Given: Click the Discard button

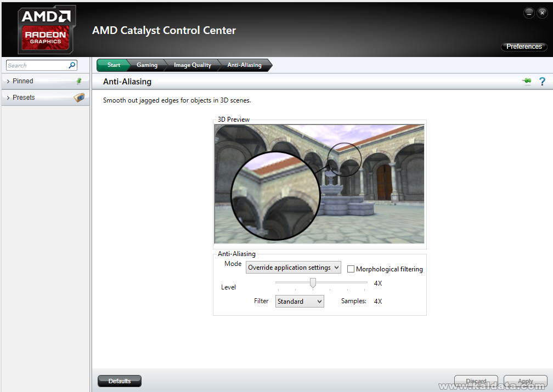Looking at the screenshot, I should pos(476,381).
